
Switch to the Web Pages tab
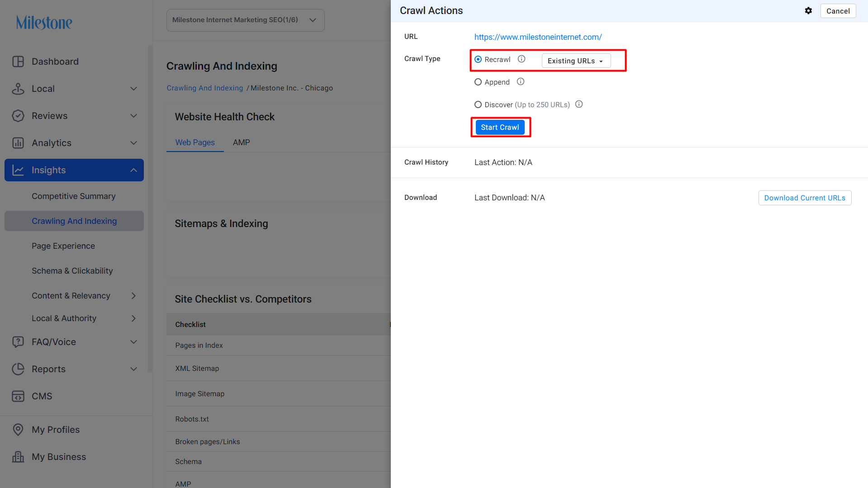click(x=195, y=142)
